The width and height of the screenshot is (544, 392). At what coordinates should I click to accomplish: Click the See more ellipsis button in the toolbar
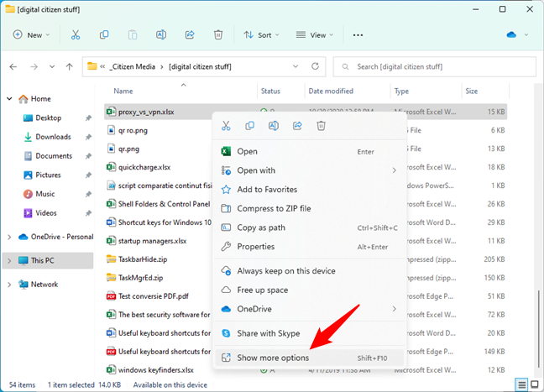tap(358, 35)
